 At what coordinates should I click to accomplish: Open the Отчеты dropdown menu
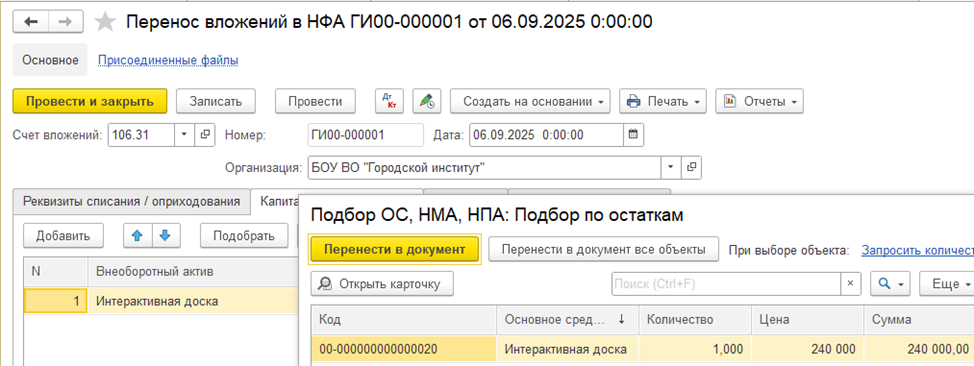(x=760, y=101)
